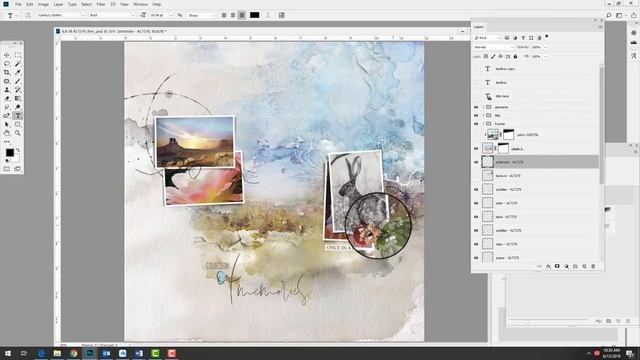Select the Rectangular Marquee tool
The width and height of the screenshot is (640, 360).
[x=18, y=55]
